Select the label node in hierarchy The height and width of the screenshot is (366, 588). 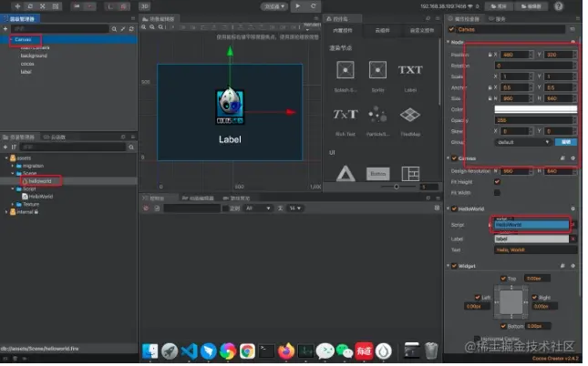point(26,72)
